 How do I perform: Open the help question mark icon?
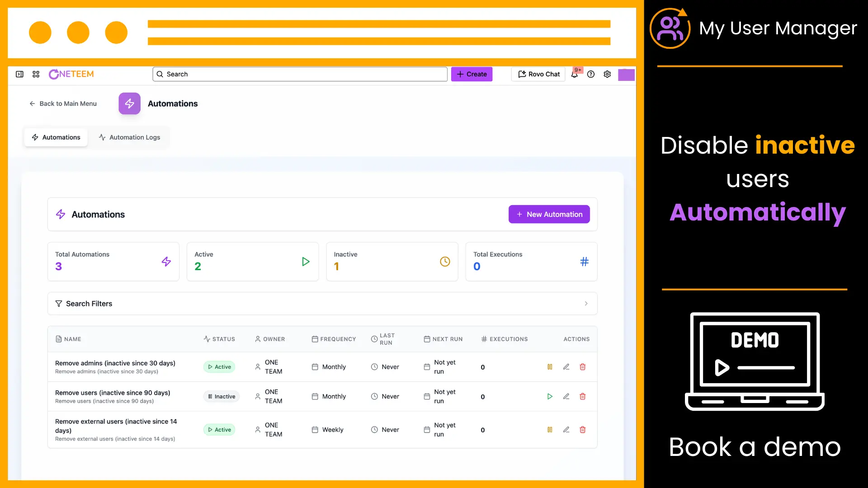coord(591,74)
